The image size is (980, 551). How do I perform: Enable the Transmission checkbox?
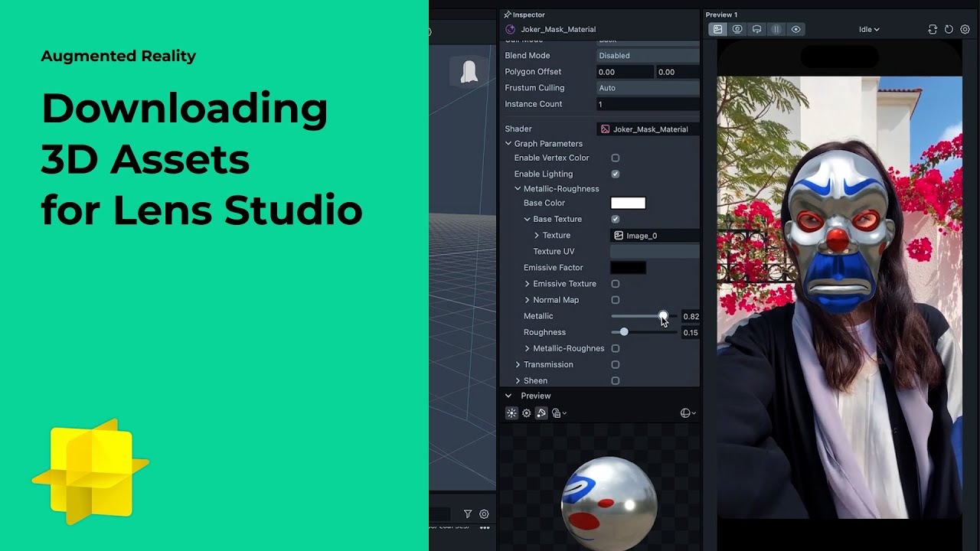(x=615, y=365)
